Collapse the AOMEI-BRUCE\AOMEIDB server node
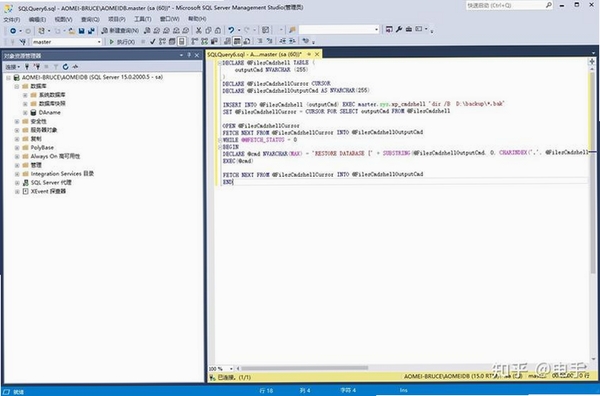The height and width of the screenshot is (396, 600). (x=8, y=77)
